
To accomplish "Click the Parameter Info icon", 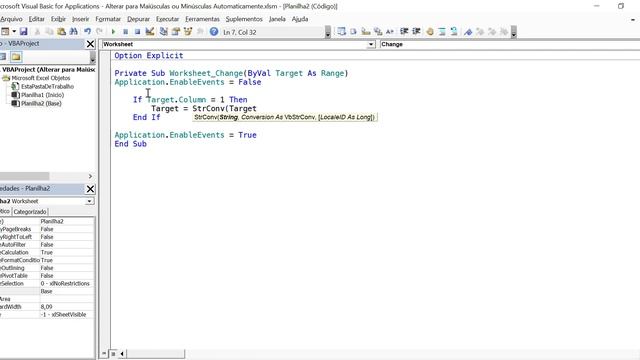I will click(378, 31).
